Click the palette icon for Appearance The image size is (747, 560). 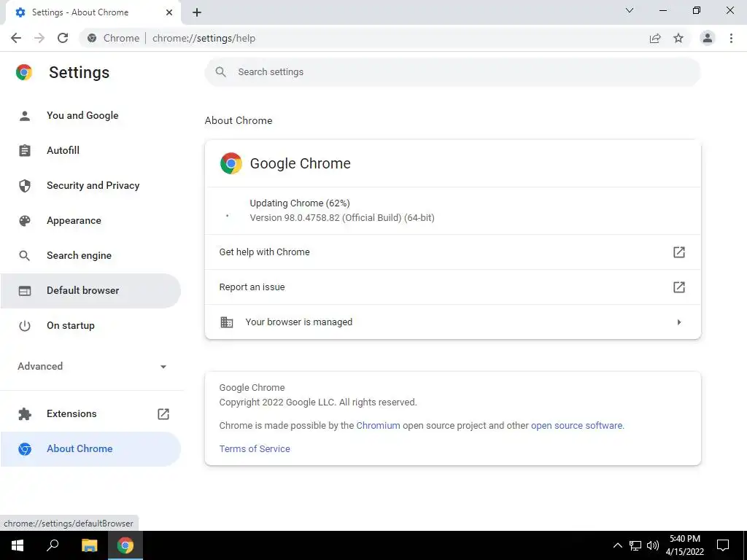pos(24,220)
